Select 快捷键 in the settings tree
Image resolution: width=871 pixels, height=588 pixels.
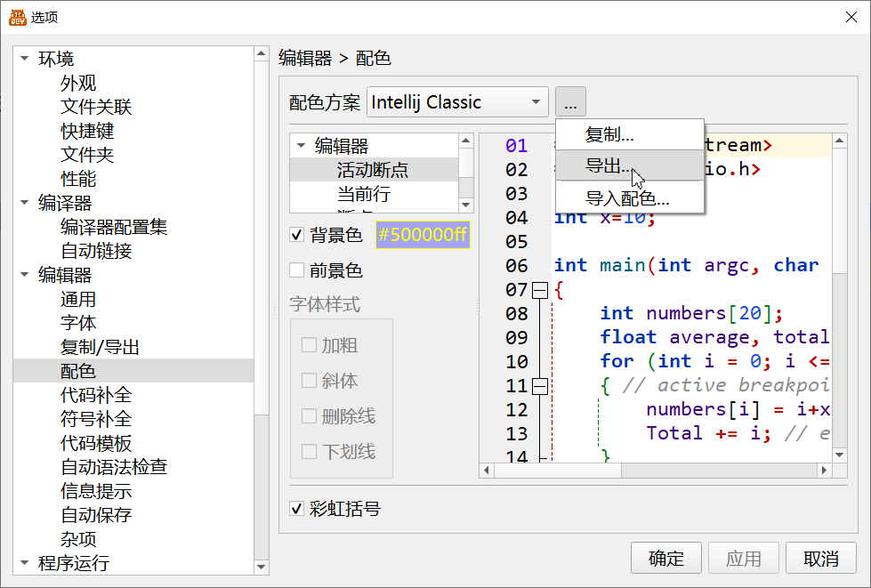[x=87, y=131]
